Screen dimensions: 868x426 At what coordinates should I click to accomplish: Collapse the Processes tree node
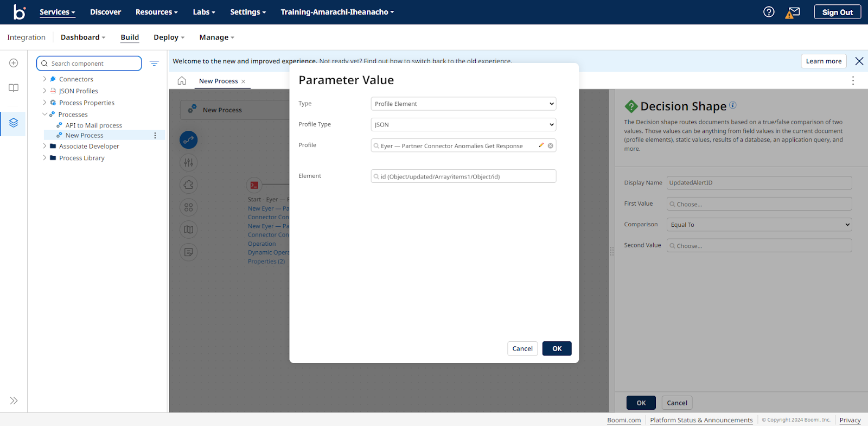[x=44, y=115]
